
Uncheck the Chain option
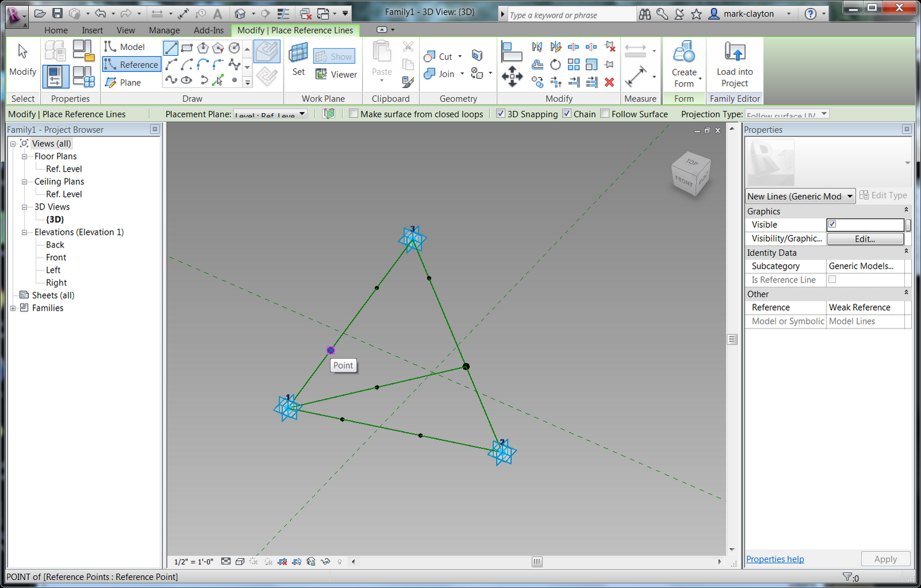coord(567,114)
